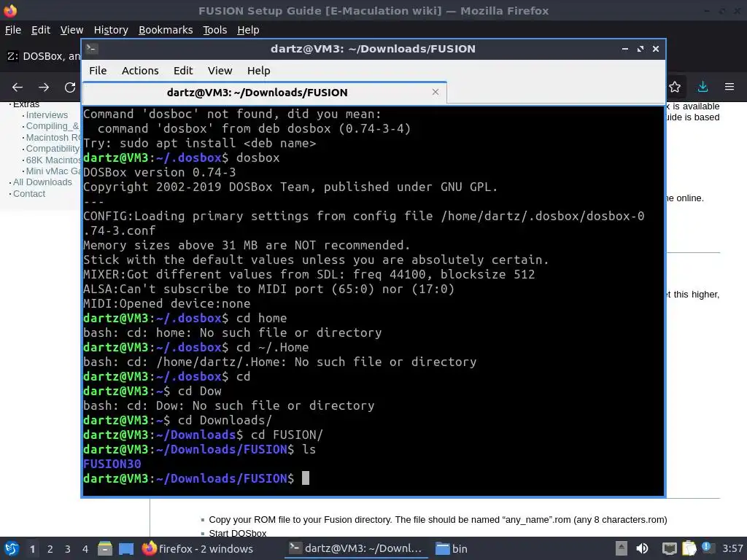Close the terminal tab with its X
747x560 pixels.
pyautogui.click(x=435, y=92)
